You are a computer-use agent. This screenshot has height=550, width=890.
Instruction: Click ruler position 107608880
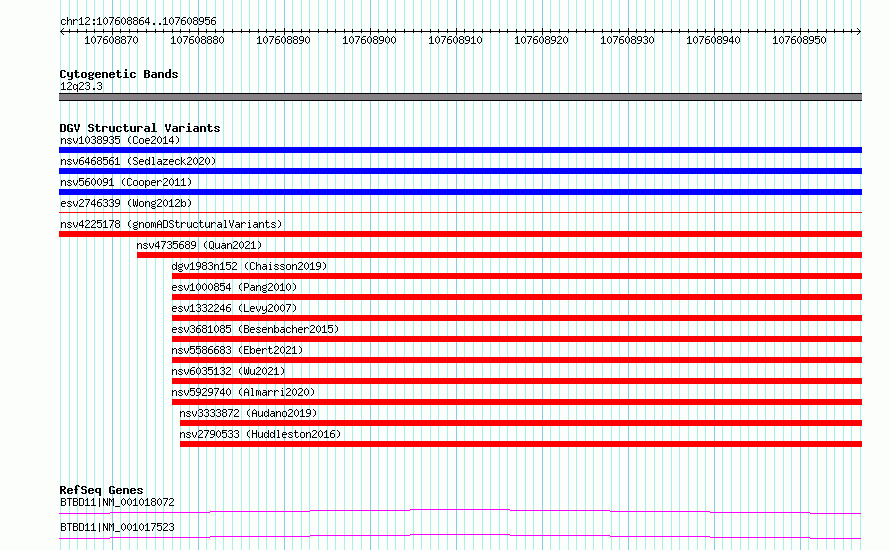198,40
